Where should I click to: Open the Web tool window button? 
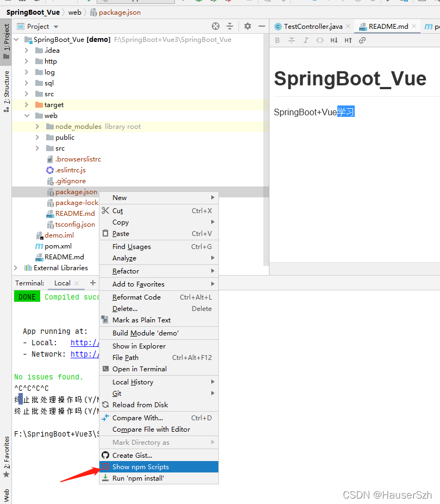pyautogui.click(x=6, y=495)
